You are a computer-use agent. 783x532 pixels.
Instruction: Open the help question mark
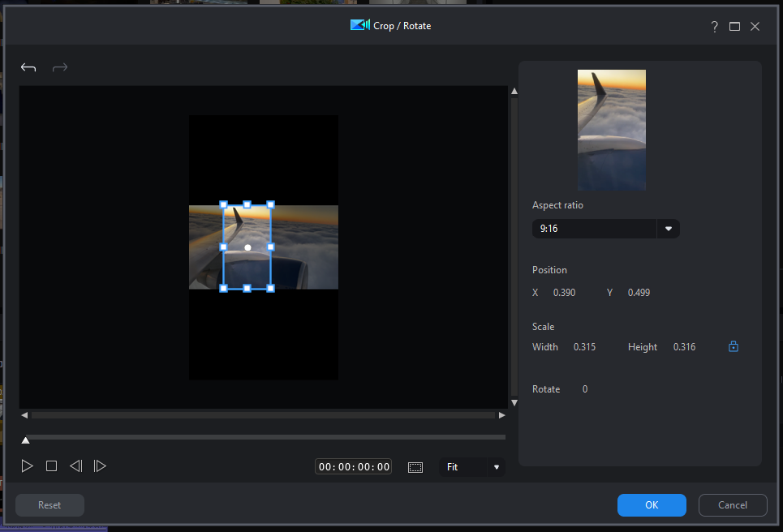(x=715, y=27)
